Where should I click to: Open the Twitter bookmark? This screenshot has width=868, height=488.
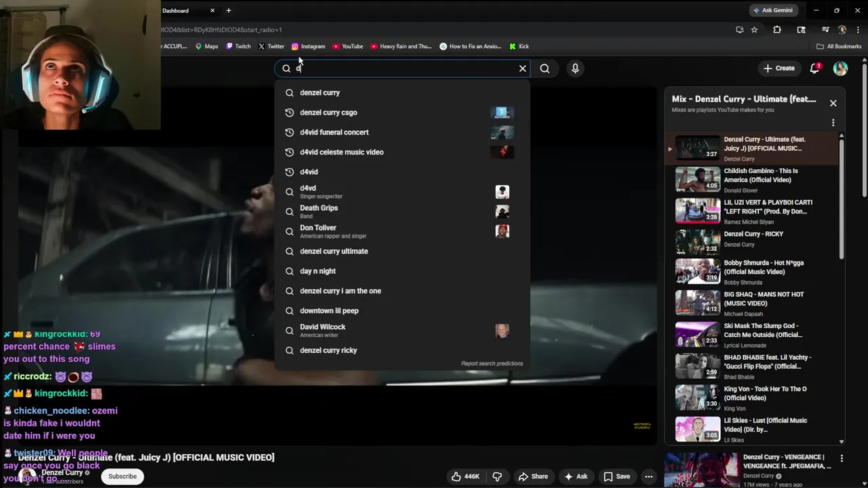271,47
